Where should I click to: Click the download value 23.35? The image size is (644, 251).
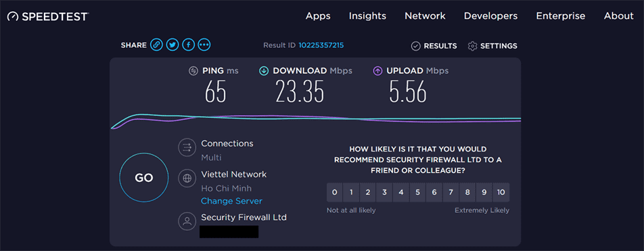pos(300,91)
